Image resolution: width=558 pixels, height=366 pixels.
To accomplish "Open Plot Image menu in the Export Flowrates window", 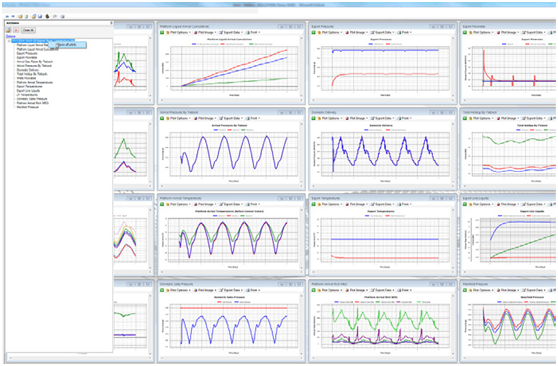I will click(x=509, y=32).
